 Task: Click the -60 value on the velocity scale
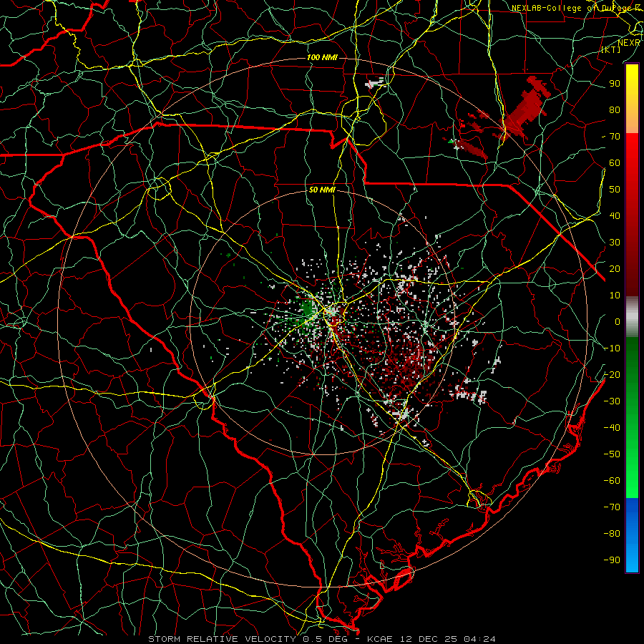(x=612, y=481)
